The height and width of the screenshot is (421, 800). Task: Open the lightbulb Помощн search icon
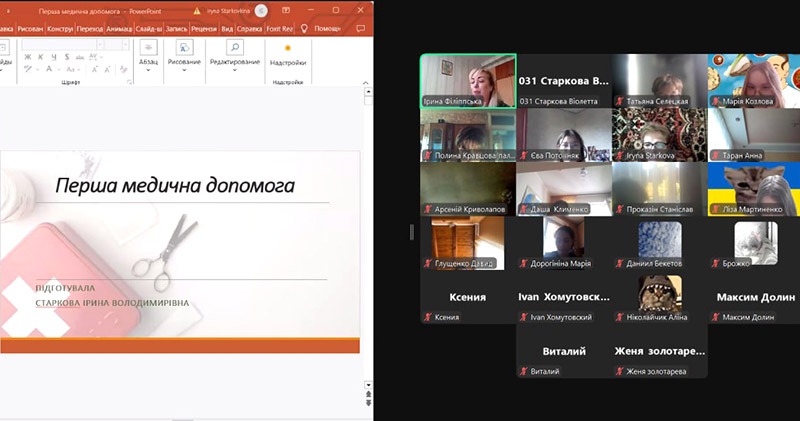(x=304, y=29)
